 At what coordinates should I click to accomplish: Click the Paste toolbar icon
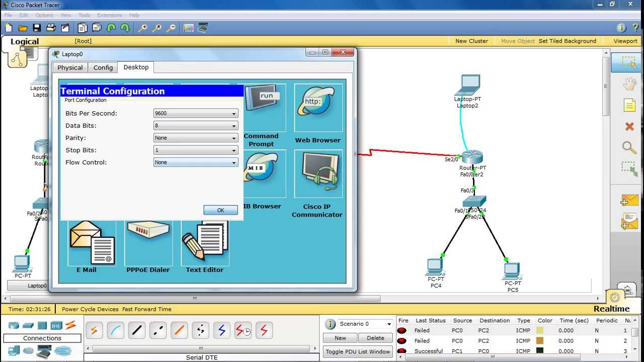point(97,28)
